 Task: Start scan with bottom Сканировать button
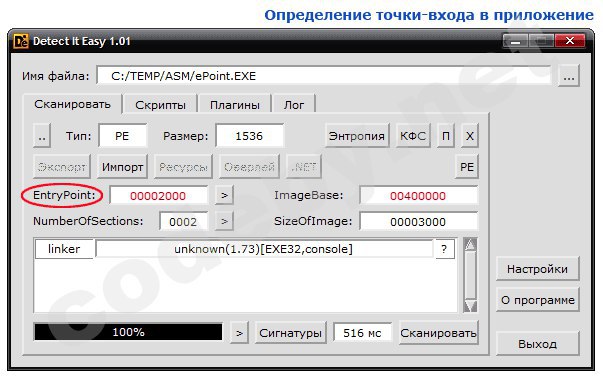(438, 332)
